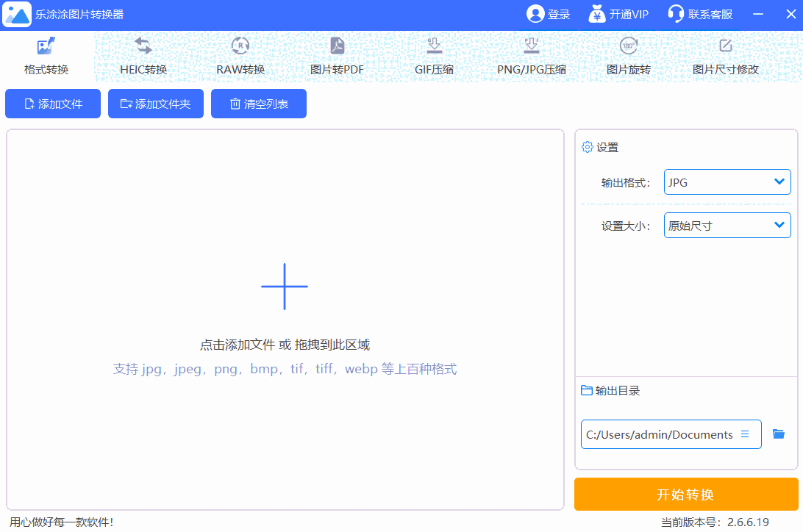The width and height of the screenshot is (803, 532).
Task: Select the 图片尺寸修改 resize icon
Action: [x=725, y=46]
